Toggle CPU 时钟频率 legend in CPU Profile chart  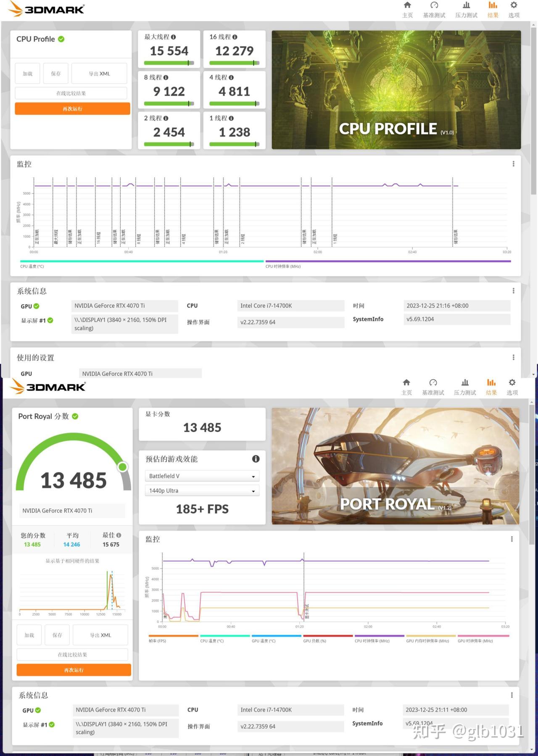pos(388,264)
